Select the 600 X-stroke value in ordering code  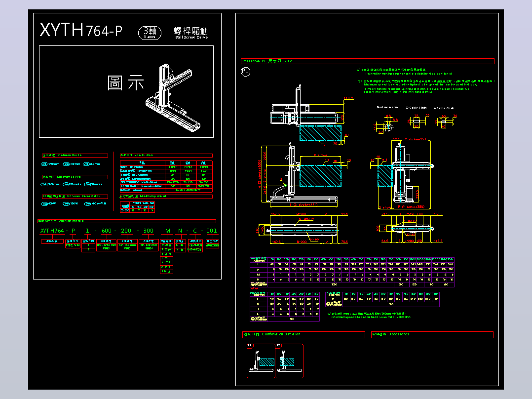pos(107,231)
